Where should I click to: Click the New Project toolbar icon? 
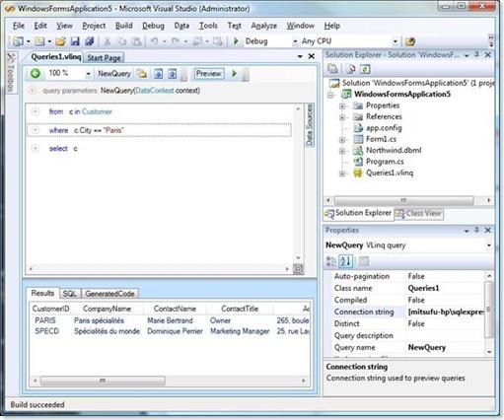point(18,41)
